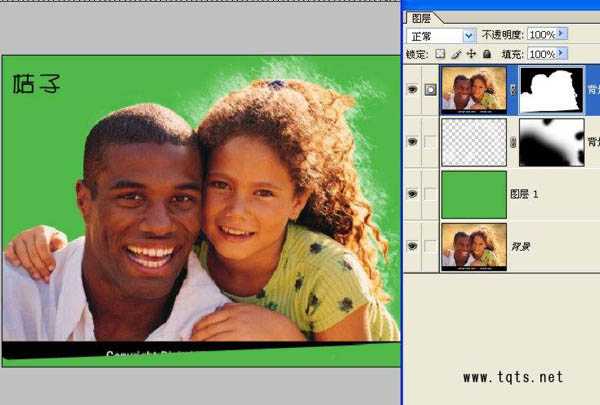This screenshot has height=405, width=600.
Task: Toggle link box of transparent checkerboard layer
Action: click(x=430, y=142)
